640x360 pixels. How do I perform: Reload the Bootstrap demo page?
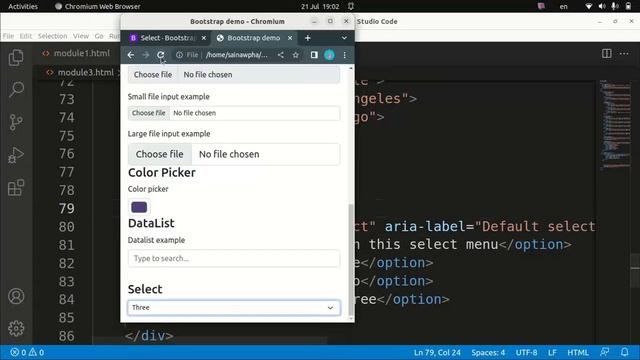pos(161,55)
